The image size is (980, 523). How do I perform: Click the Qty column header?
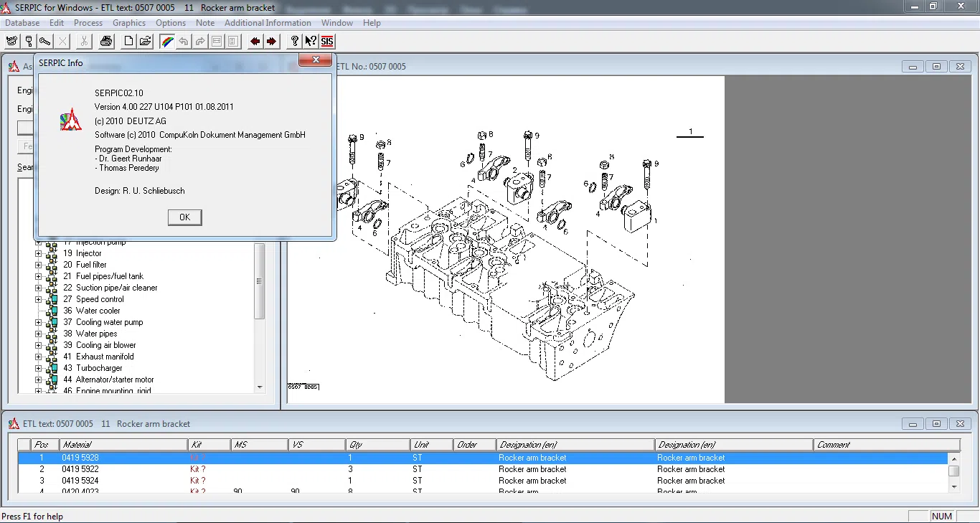378,445
